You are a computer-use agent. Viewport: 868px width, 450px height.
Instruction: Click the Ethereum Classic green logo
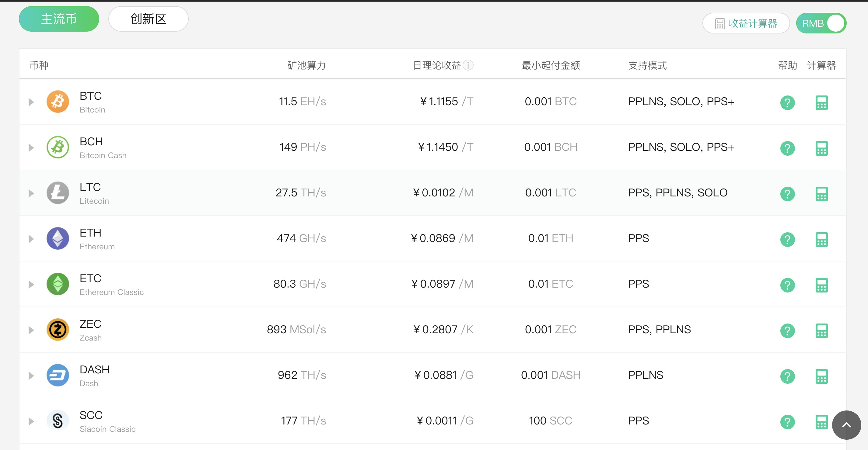click(x=58, y=284)
